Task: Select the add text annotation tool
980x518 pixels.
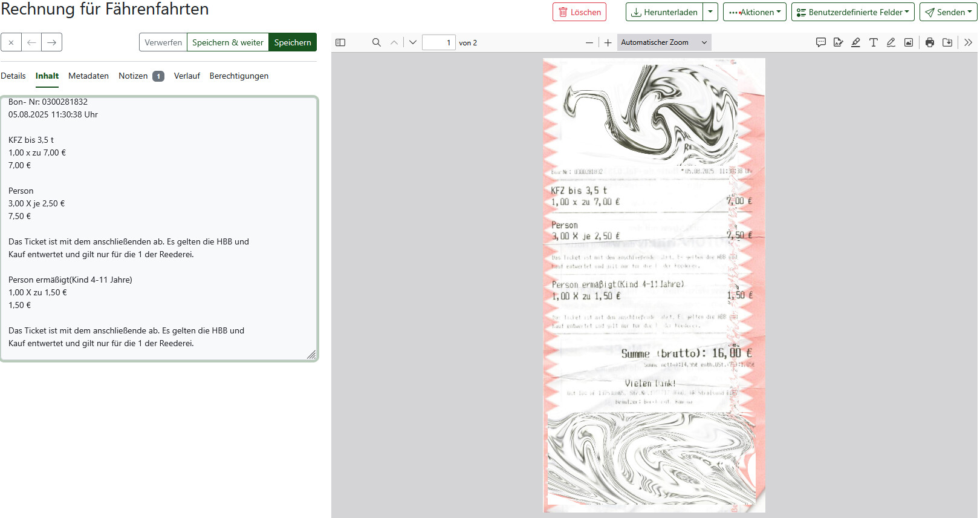Action: 873,42
